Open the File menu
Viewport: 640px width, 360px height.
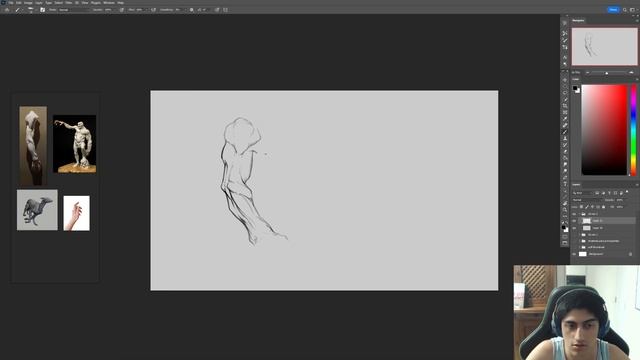[11, 3]
